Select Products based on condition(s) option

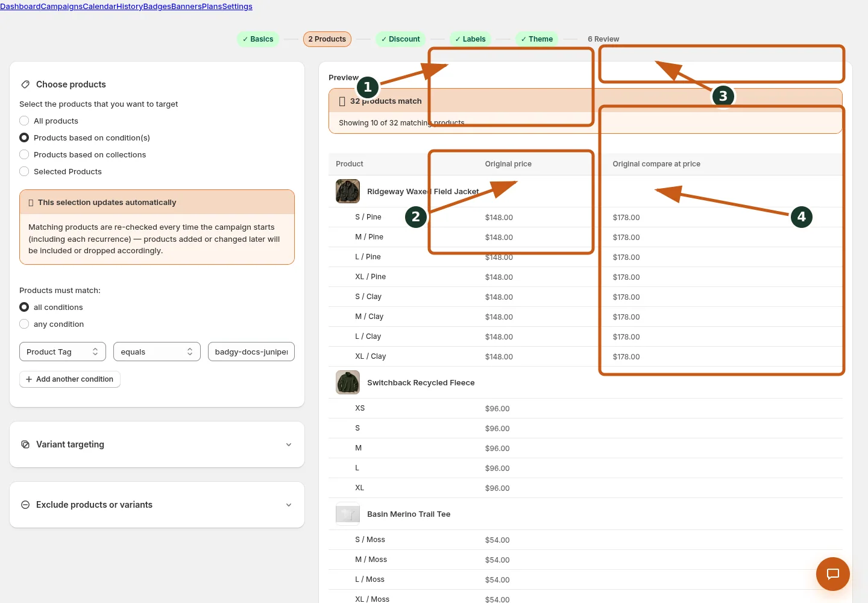tap(24, 137)
